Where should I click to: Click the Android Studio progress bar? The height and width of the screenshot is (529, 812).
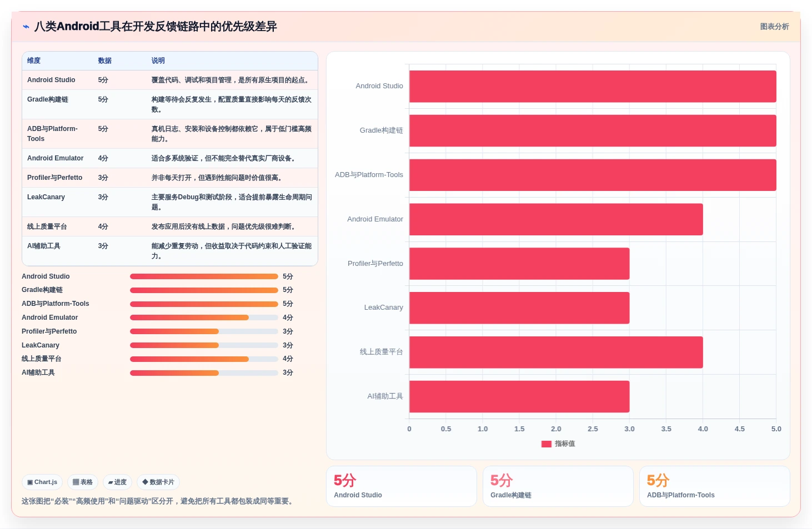pos(204,276)
